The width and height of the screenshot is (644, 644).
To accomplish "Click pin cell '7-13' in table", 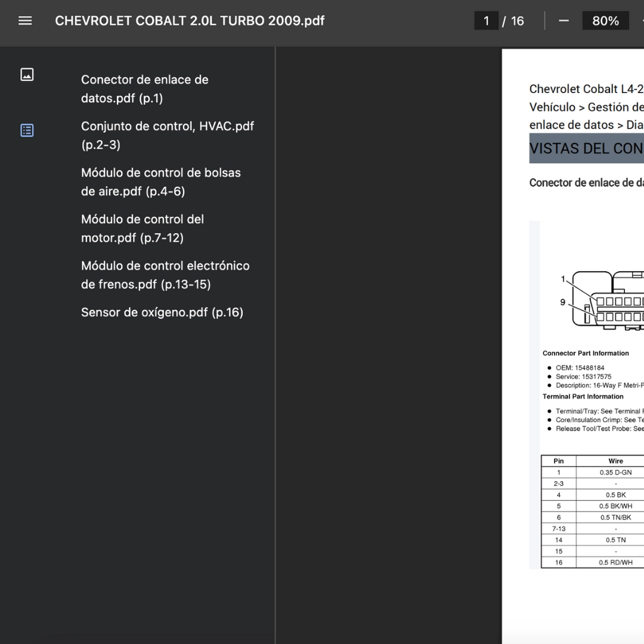I will click(559, 528).
